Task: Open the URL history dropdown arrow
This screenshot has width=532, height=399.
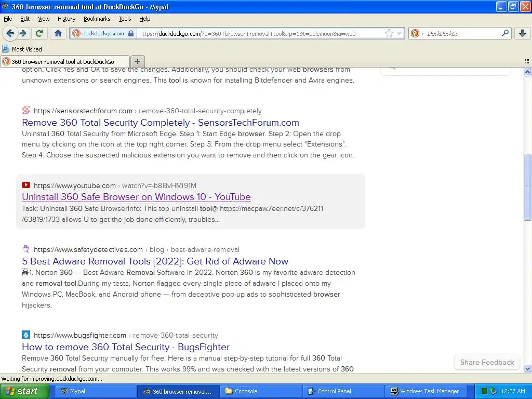Action: coord(400,33)
